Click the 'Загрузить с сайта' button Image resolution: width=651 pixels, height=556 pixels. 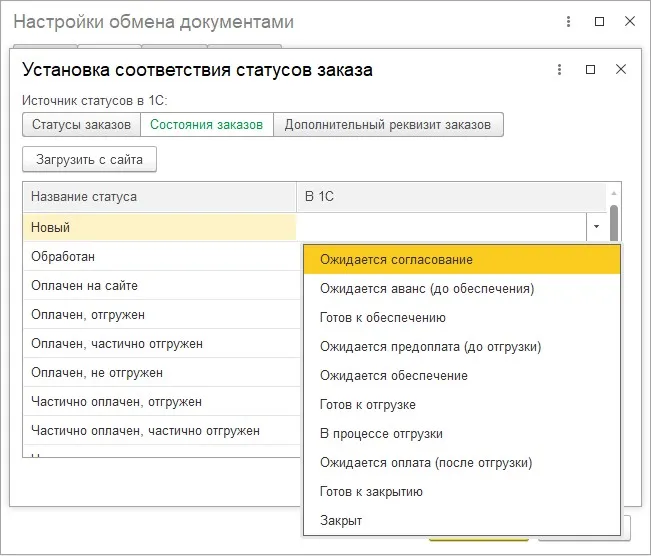pyautogui.click(x=89, y=159)
